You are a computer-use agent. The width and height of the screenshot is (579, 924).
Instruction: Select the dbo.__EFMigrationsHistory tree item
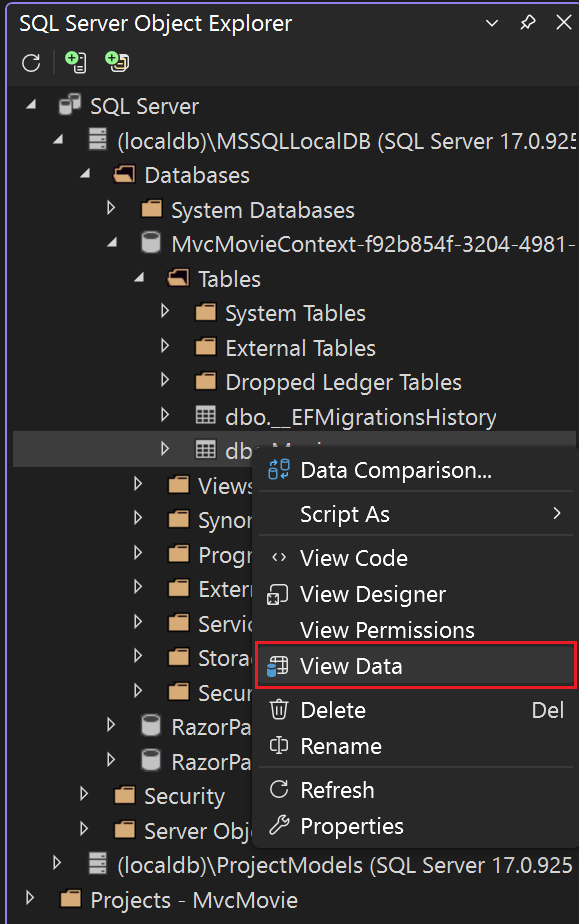point(360,417)
